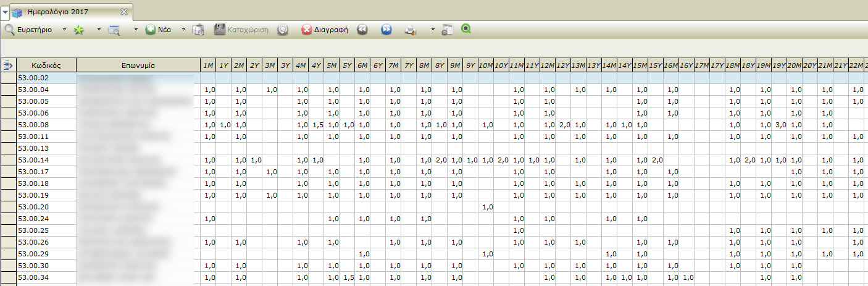Click the grey round circle toolbar icon
868x286 pixels.
[283, 30]
